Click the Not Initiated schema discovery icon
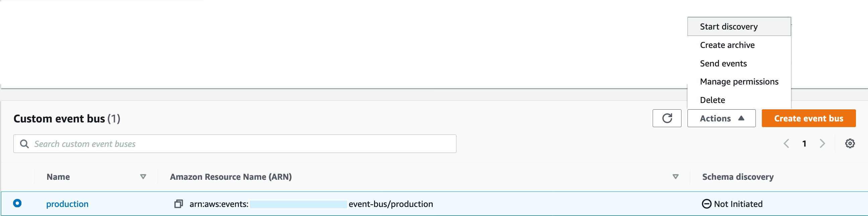This screenshot has width=868, height=216. 708,204
